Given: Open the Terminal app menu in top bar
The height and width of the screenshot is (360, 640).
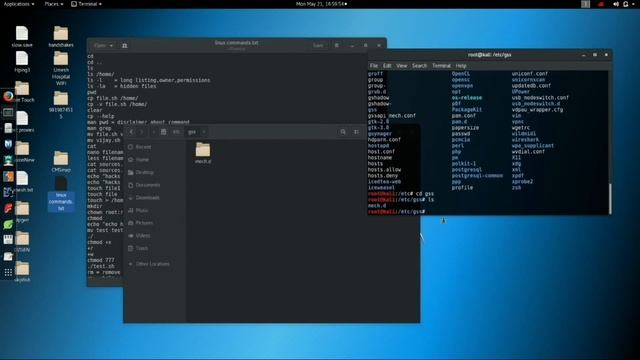Looking at the screenshot, I should coord(86,4).
